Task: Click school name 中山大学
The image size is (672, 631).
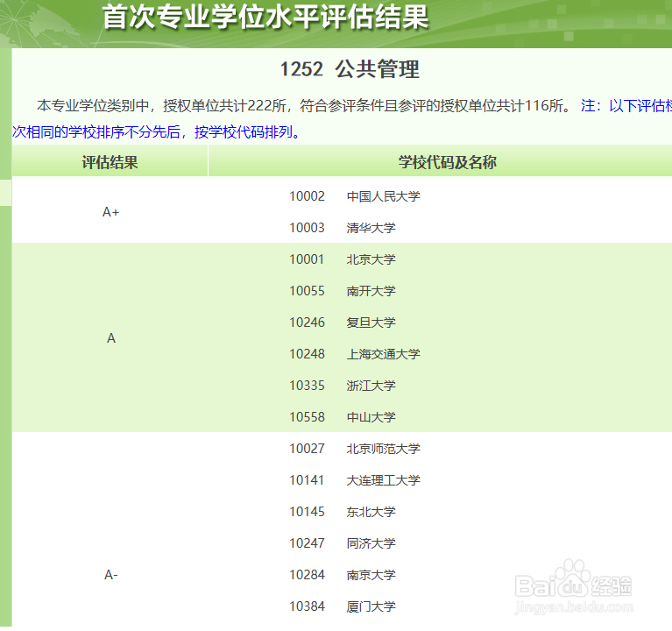Action: (x=371, y=417)
